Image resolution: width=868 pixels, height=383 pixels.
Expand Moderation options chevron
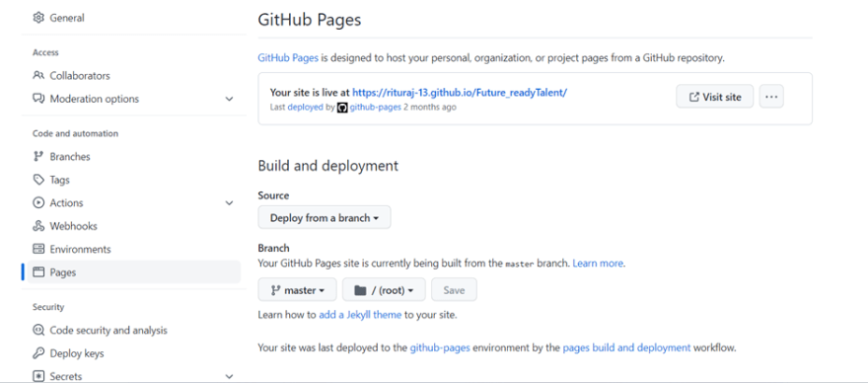[229, 99]
